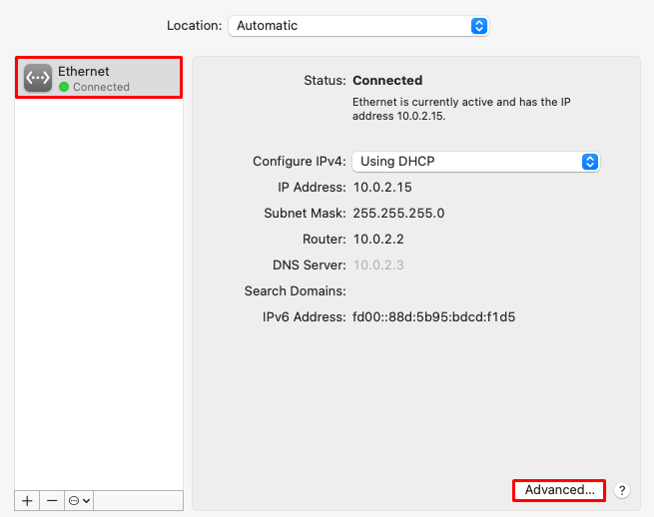Screen dimensions: 654x517
Task: Click the green Connected status dot
Action: (x=64, y=87)
